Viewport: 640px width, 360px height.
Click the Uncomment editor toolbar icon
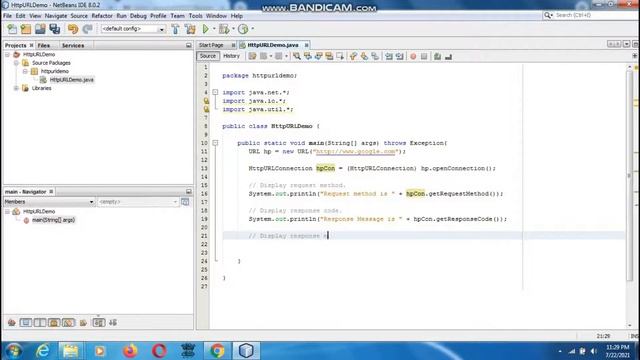[448, 56]
